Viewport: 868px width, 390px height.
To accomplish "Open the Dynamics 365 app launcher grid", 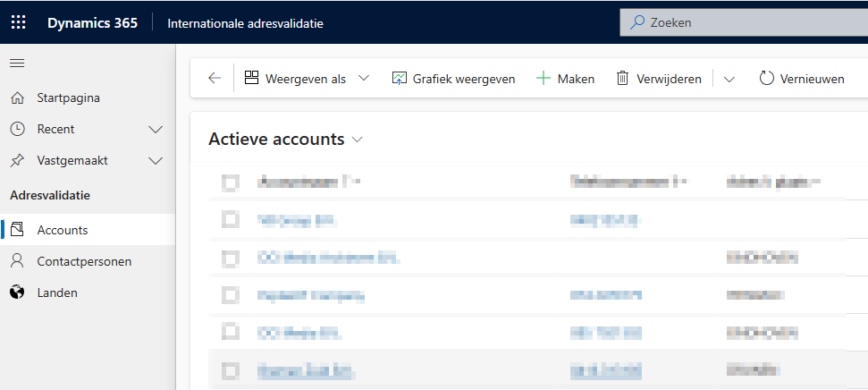I will (18, 22).
